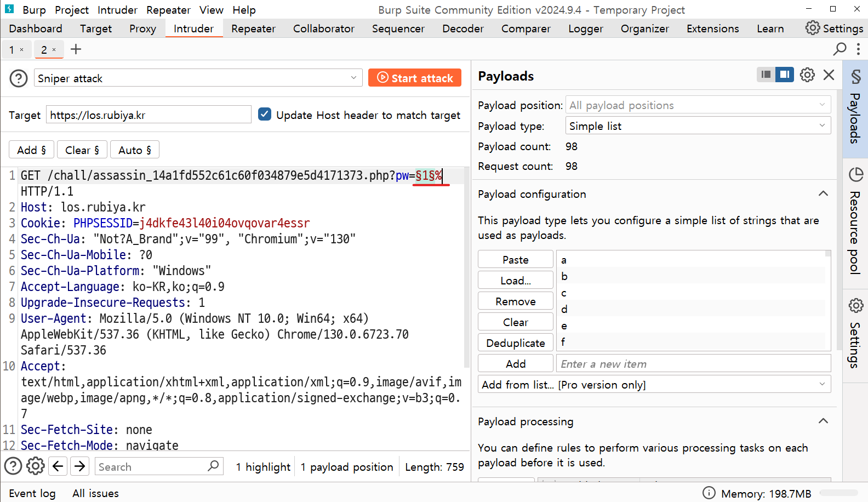The width and height of the screenshot is (868, 502).
Task: Open the Project menu
Action: coord(72,10)
